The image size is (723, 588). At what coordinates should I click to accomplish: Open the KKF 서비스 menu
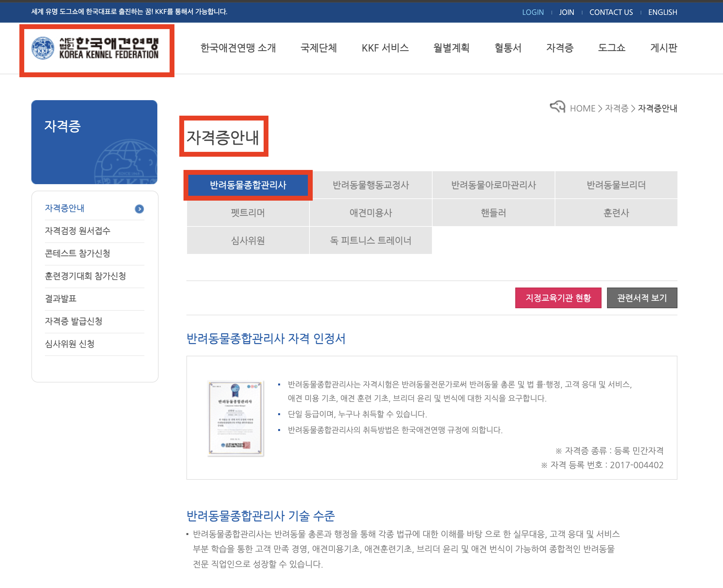click(x=385, y=48)
